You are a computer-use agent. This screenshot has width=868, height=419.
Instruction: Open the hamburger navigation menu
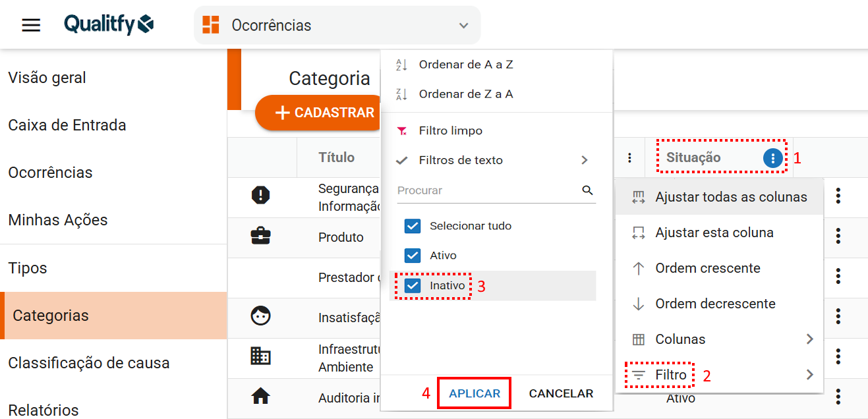tap(31, 25)
